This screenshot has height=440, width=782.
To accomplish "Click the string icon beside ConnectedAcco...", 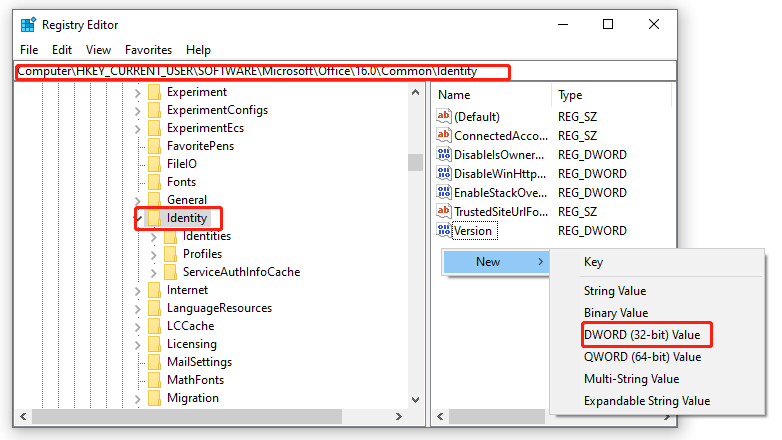I will [443, 135].
